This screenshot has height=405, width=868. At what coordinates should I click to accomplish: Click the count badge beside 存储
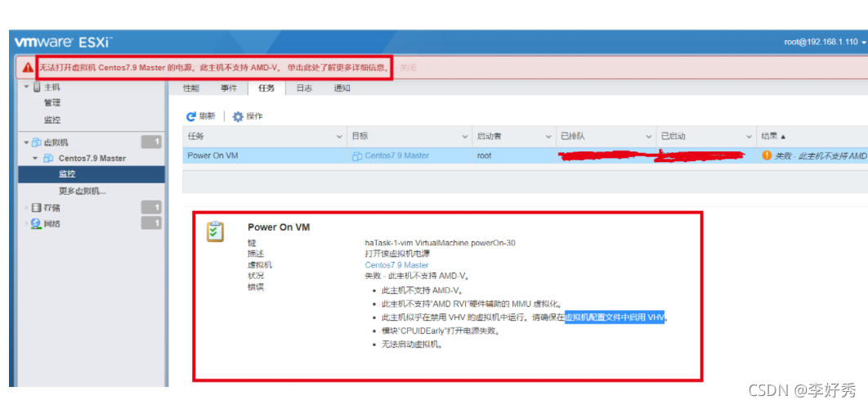pos(151,208)
